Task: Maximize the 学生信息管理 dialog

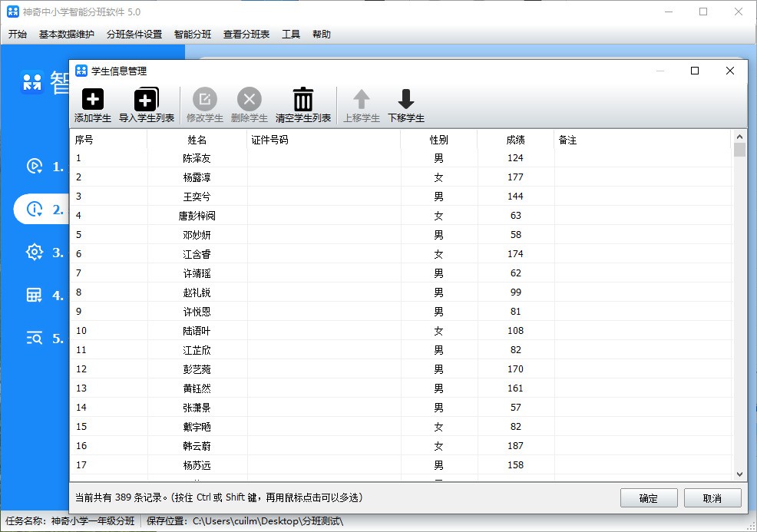Action: 695,71
